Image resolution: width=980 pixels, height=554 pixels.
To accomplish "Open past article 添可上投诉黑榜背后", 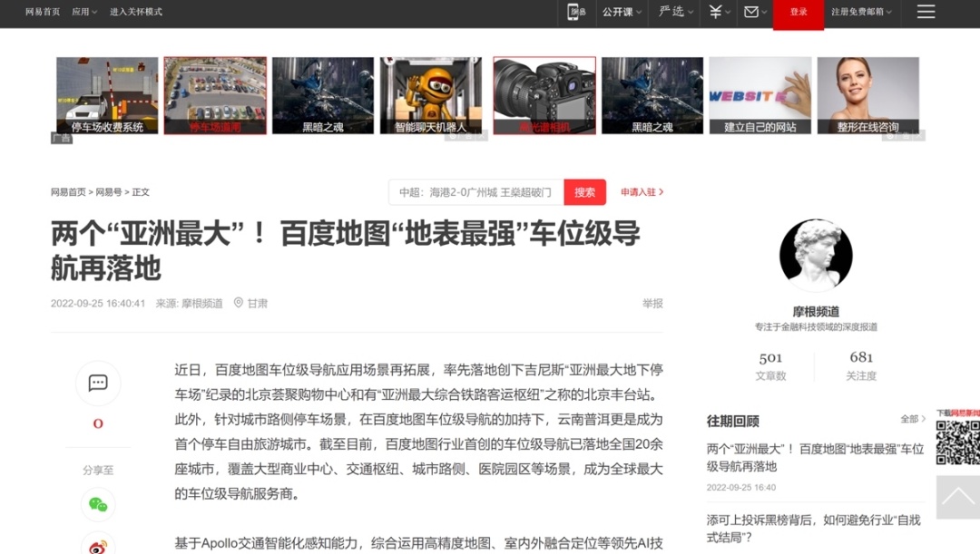I will (x=813, y=529).
